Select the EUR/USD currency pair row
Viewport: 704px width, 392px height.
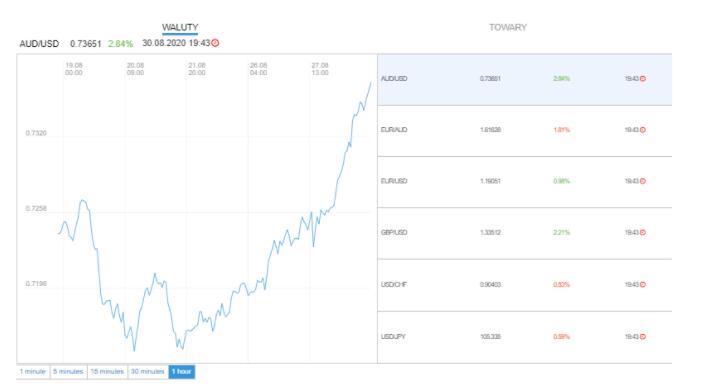click(x=524, y=182)
